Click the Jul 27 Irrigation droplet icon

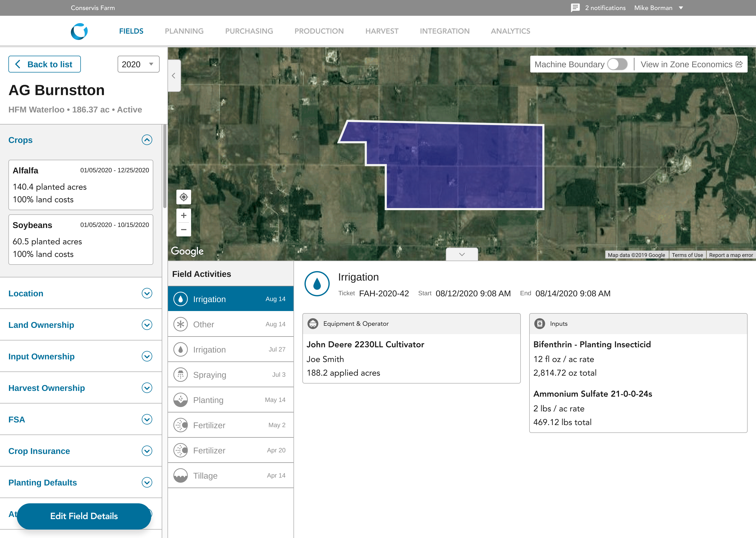pos(181,349)
